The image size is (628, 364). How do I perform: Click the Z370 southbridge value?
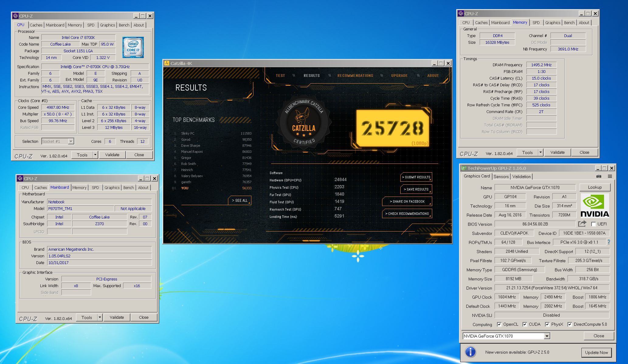pyautogui.click(x=99, y=224)
